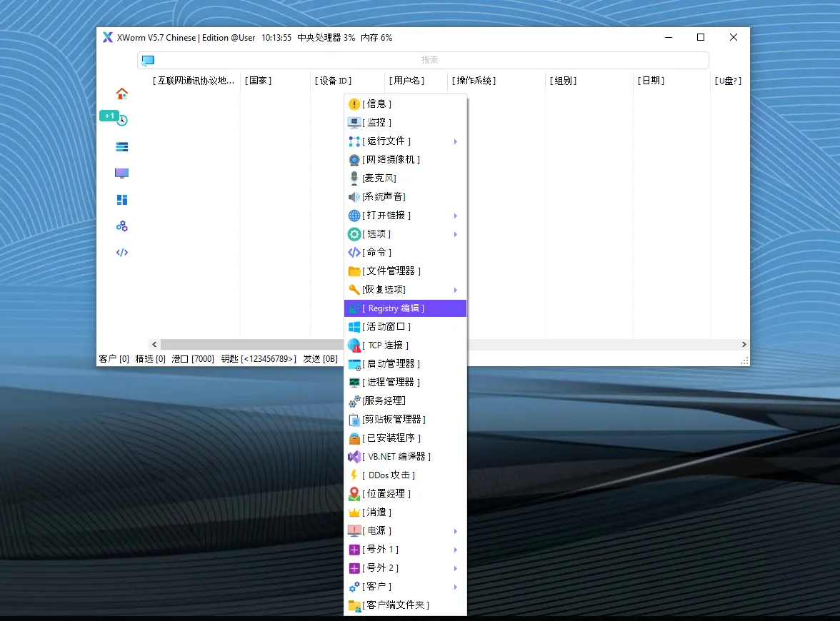Open [文件管理器] from the context menu
Image resolution: width=840 pixels, height=621 pixels.
tap(389, 271)
